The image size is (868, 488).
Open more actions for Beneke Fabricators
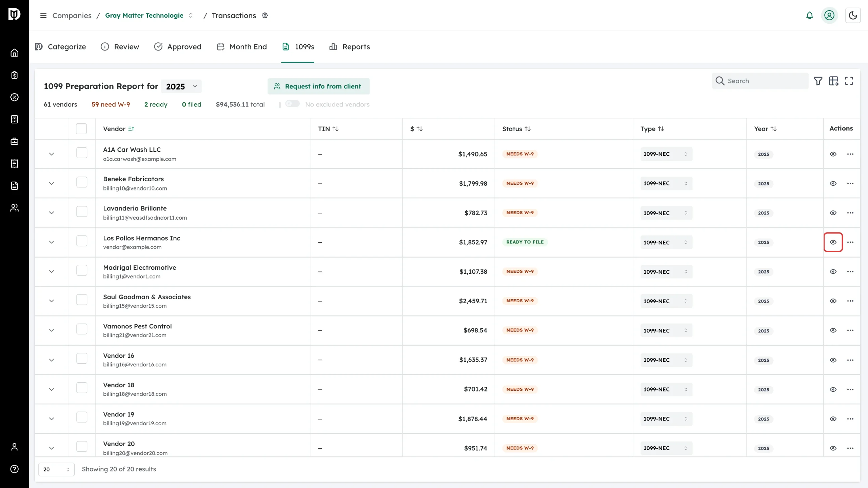[850, 183]
